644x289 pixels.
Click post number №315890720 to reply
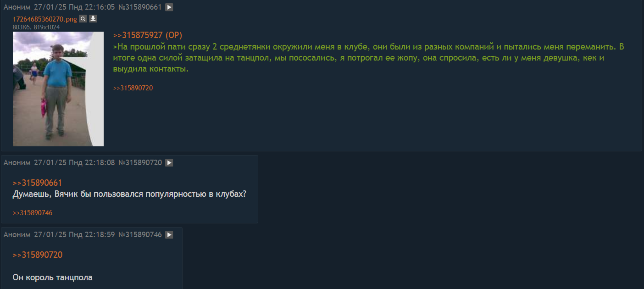coord(140,162)
